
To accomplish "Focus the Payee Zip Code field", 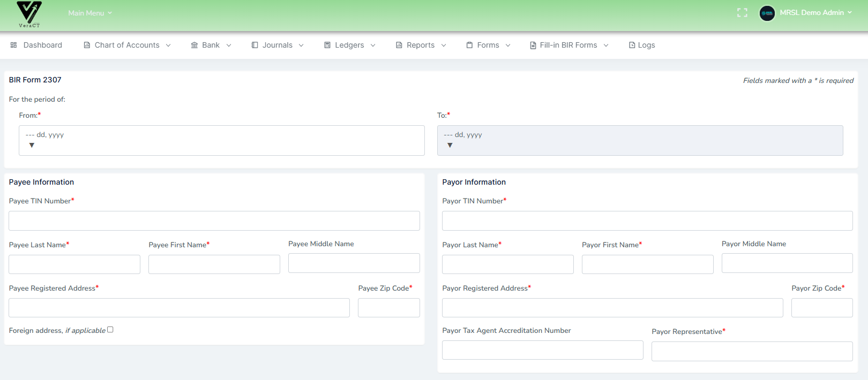I will tap(388, 308).
